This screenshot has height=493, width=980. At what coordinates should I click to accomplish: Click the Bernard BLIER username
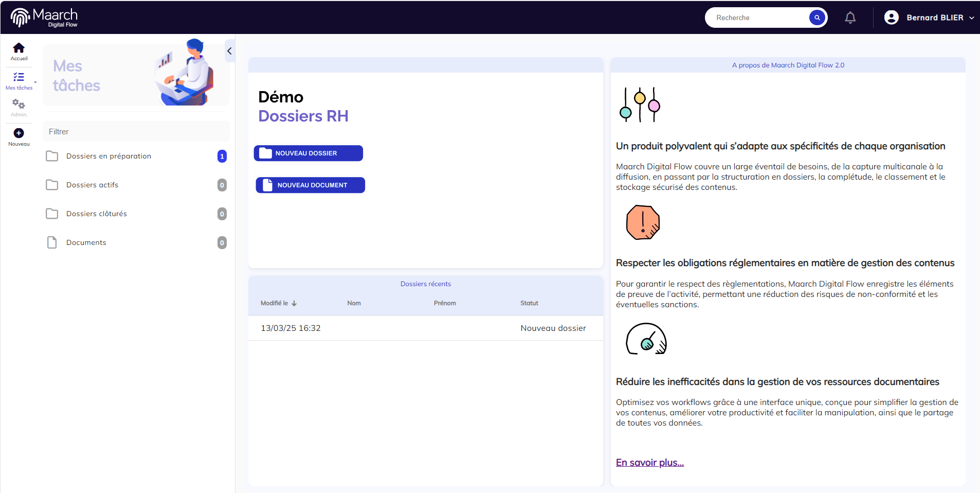(935, 17)
